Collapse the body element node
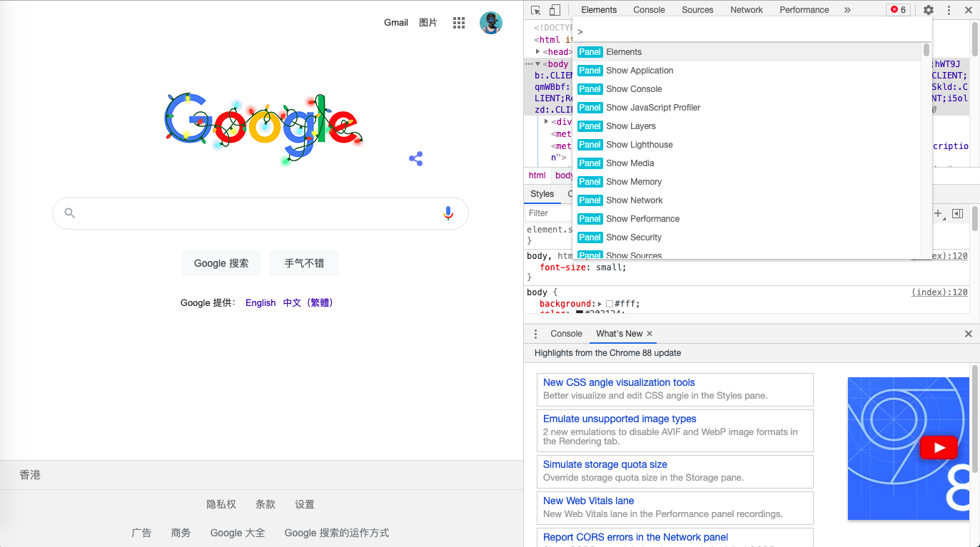The image size is (980, 547). click(538, 64)
